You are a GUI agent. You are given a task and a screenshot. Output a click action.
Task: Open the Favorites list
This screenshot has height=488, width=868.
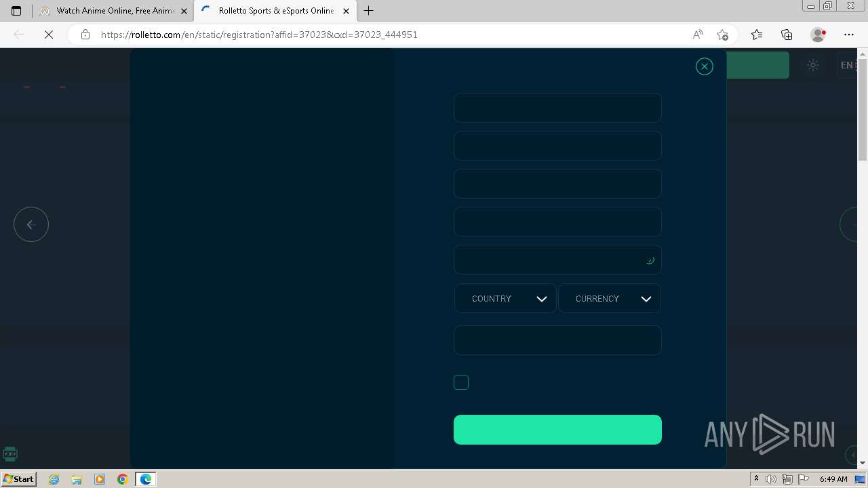(x=757, y=35)
